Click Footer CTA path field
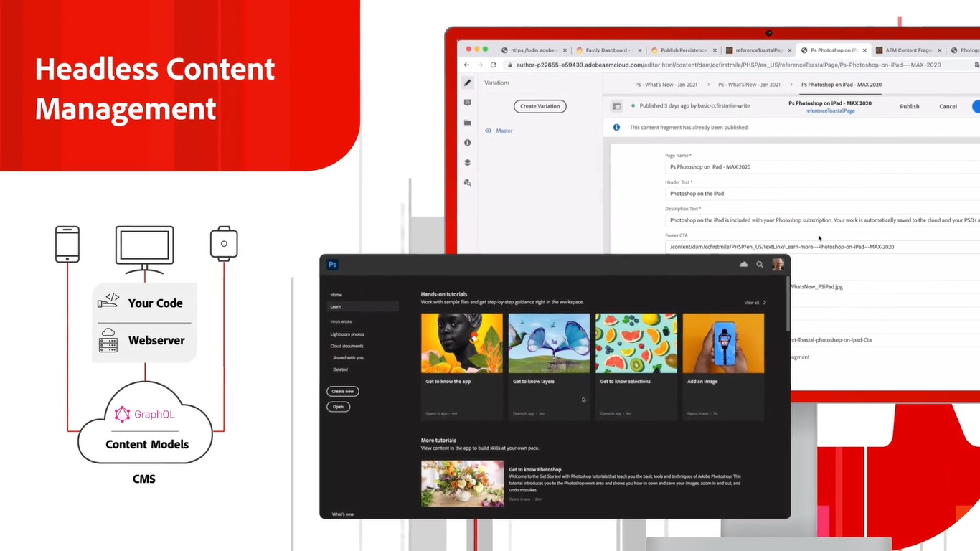 pos(822,247)
